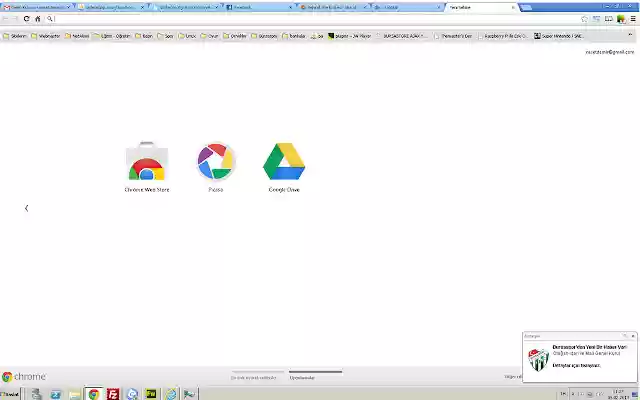Open the Eğitim - Öğretim bookmarks folder
The height and width of the screenshot is (400, 640).
[x=112, y=36]
